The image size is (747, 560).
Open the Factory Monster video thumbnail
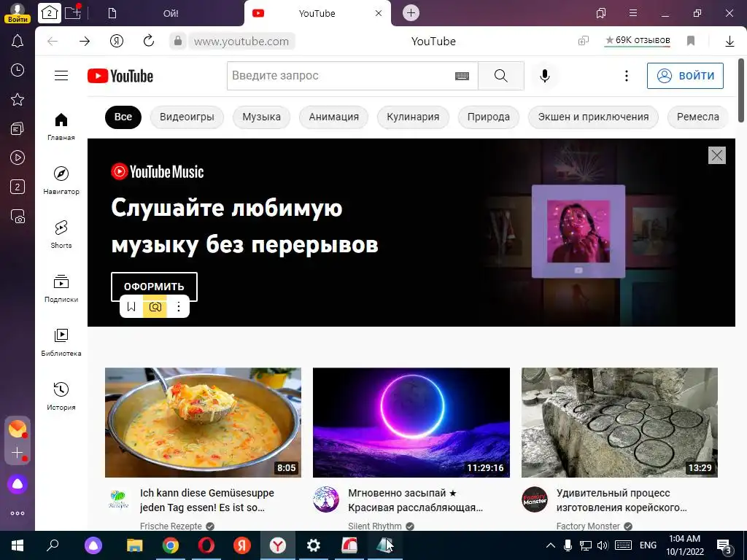click(619, 422)
